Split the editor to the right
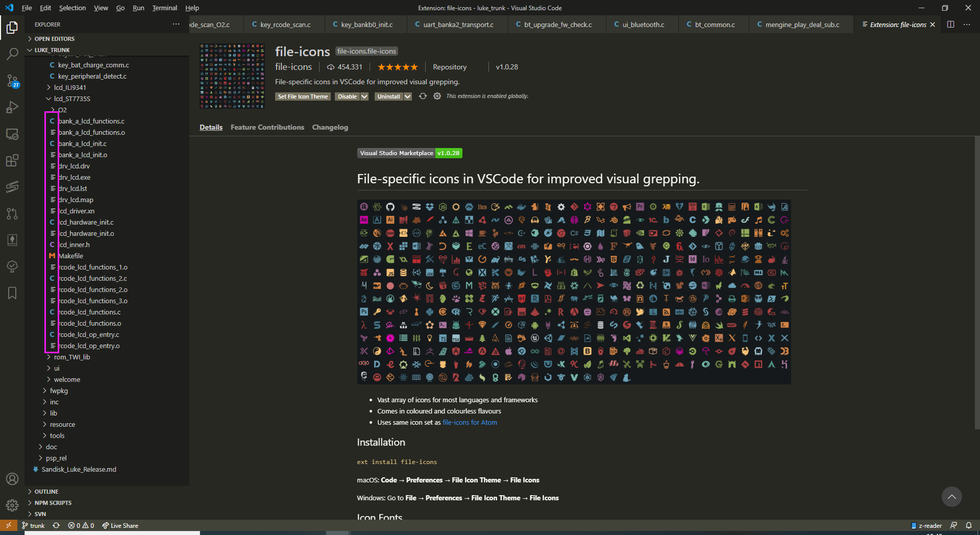980x535 pixels. (950, 25)
